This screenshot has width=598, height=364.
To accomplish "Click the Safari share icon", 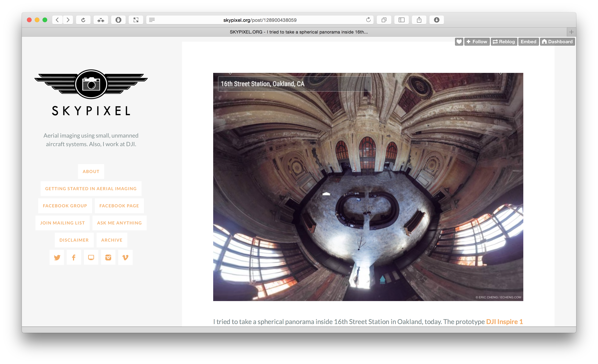I will point(419,20).
